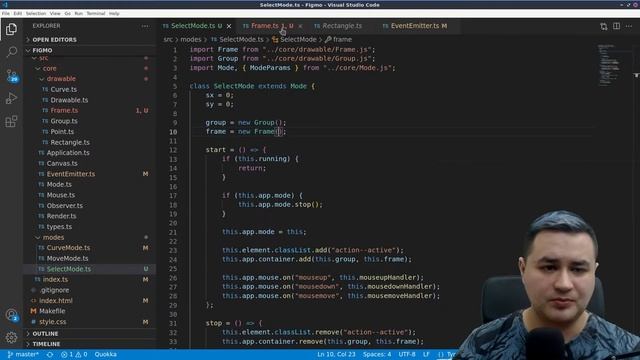The width and height of the screenshot is (640, 360).
Task: Collapse the drawable folder
Action: 90,79
